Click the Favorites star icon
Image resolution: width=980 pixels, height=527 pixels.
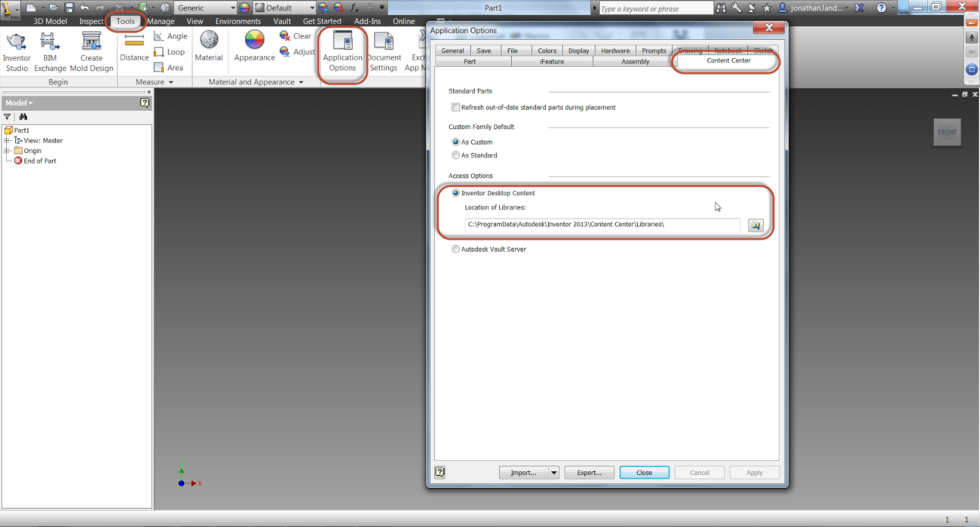[766, 7]
